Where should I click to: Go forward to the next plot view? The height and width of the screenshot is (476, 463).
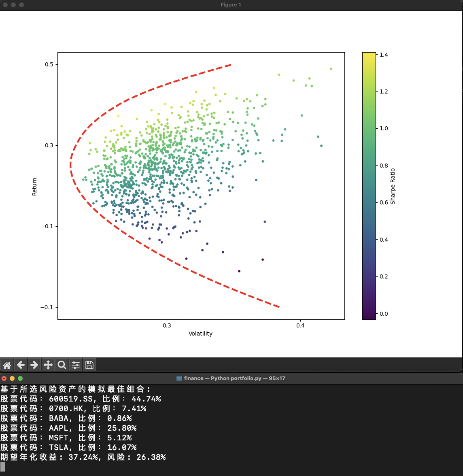pos(34,365)
